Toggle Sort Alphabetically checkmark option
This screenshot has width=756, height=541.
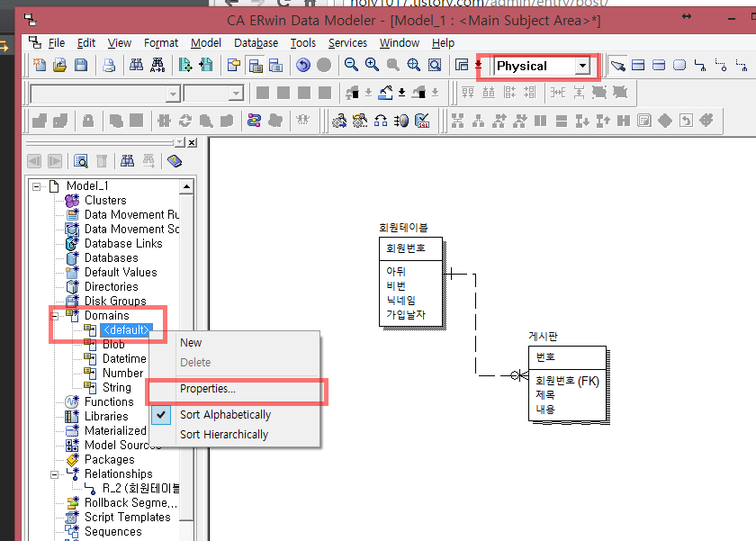pos(235,415)
